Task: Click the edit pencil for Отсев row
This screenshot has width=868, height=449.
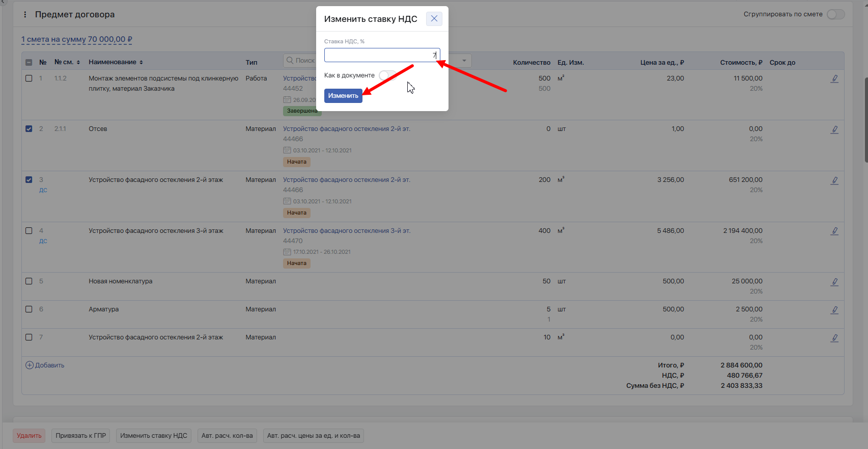Action: tap(834, 129)
